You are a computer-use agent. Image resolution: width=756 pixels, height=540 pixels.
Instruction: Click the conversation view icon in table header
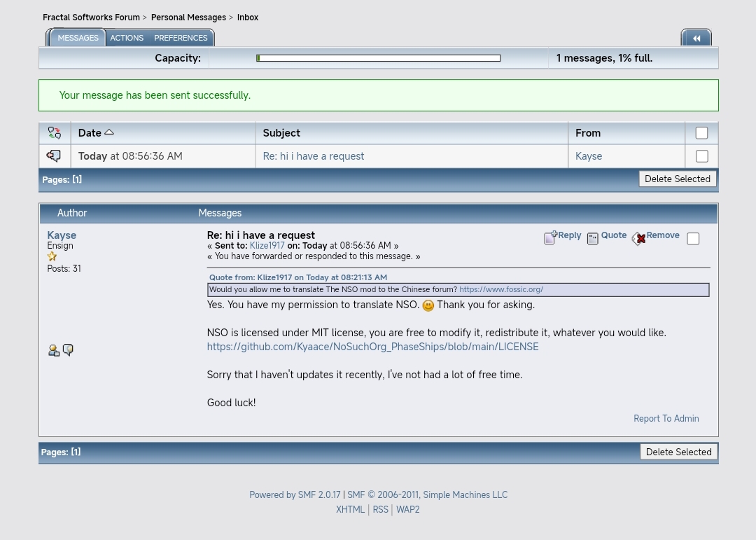(x=54, y=132)
